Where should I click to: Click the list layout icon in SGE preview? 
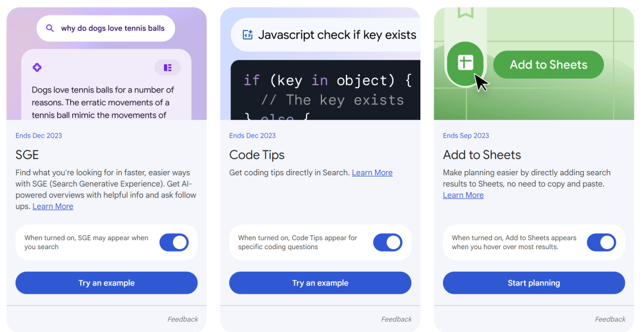(x=168, y=67)
